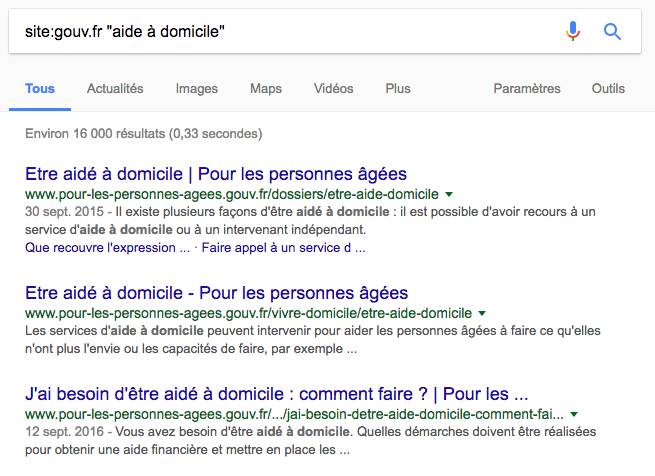Click snippet text "Les services d'aide à domicile peuvent intervenir"
Screen dimensions: 655x476
click(169, 331)
